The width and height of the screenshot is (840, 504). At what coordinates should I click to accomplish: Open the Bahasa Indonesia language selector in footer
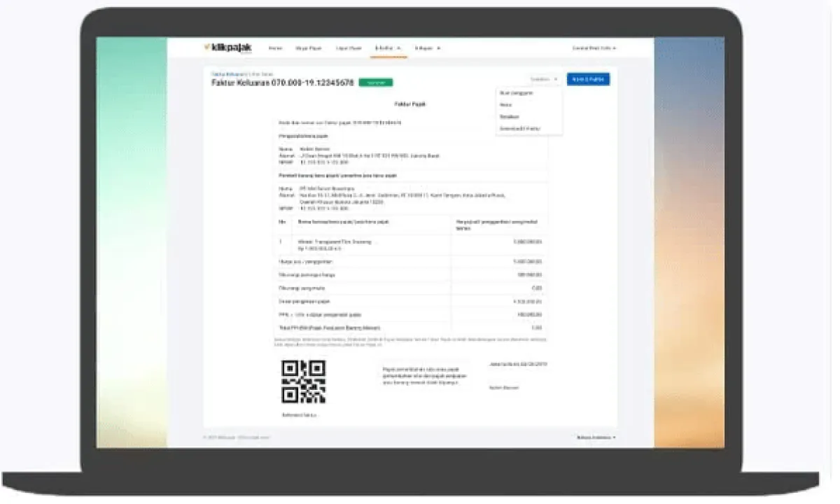[x=596, y=437]
